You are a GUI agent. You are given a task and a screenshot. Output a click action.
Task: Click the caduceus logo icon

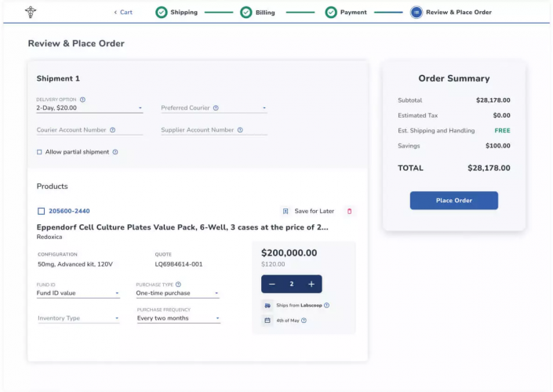31,12
